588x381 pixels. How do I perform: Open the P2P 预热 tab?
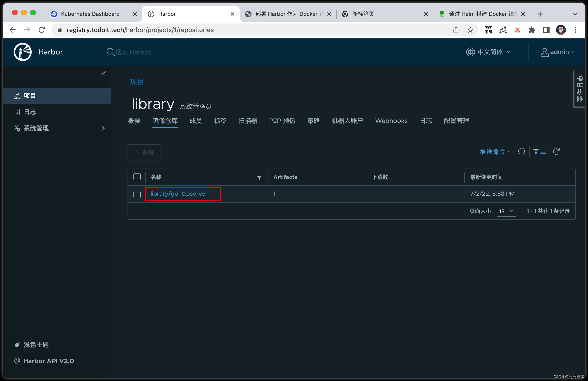point(282,121)
